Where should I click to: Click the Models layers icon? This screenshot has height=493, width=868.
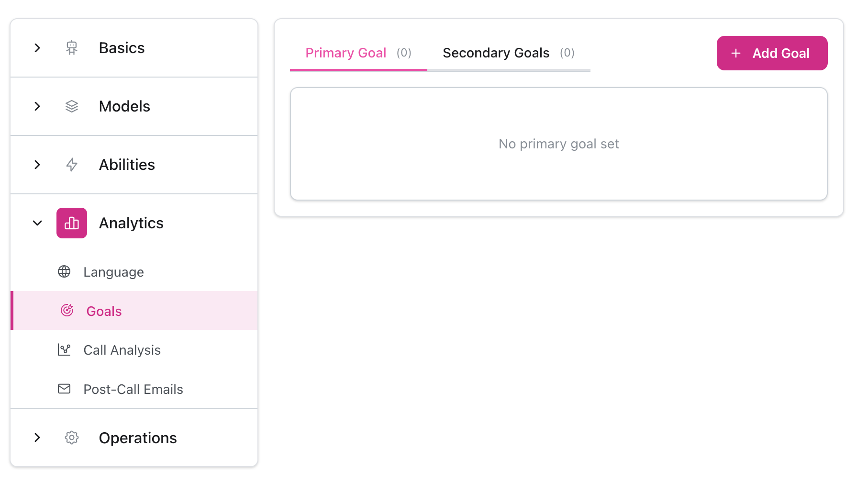[72, 106]
